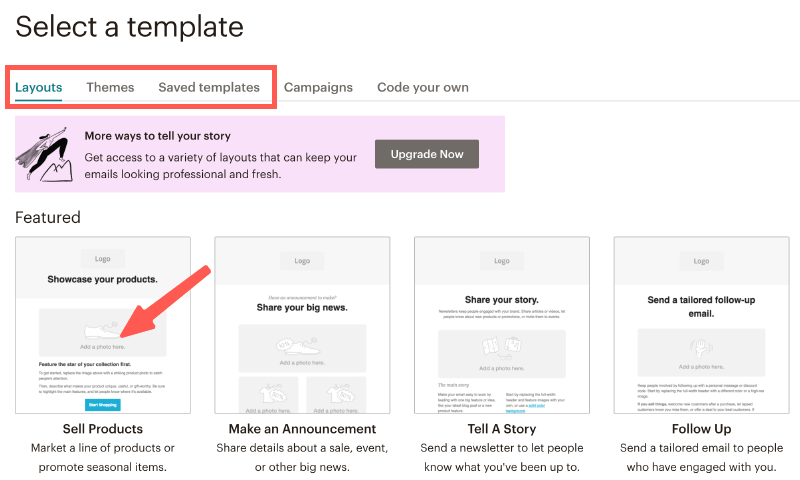Click the photo placeholder in Tell A Story
The height and width of the screenshot is (480, 800).
502,351
